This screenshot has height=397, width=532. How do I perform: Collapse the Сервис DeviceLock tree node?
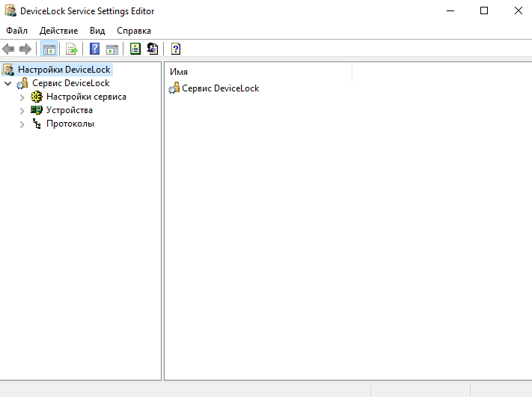7,84
